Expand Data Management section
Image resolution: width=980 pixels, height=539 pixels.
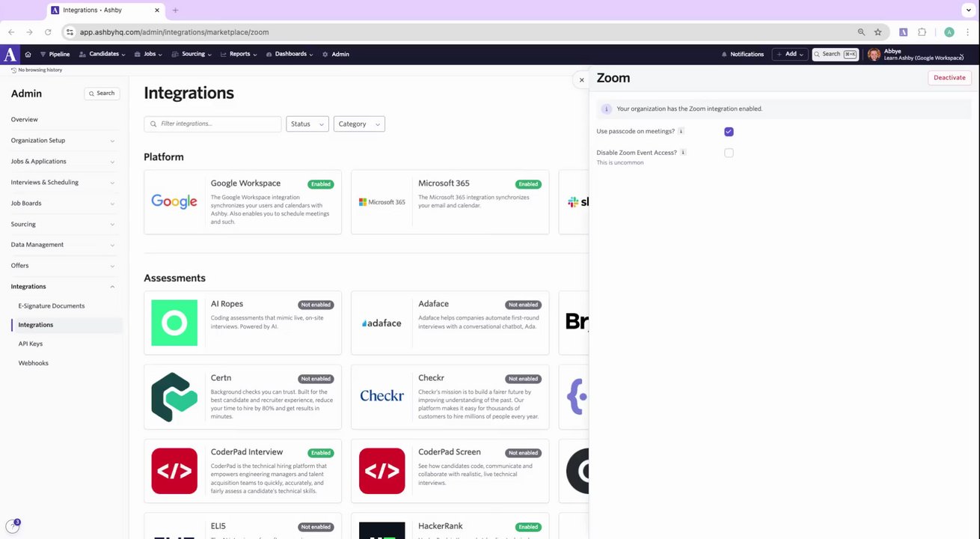(64, 245)
